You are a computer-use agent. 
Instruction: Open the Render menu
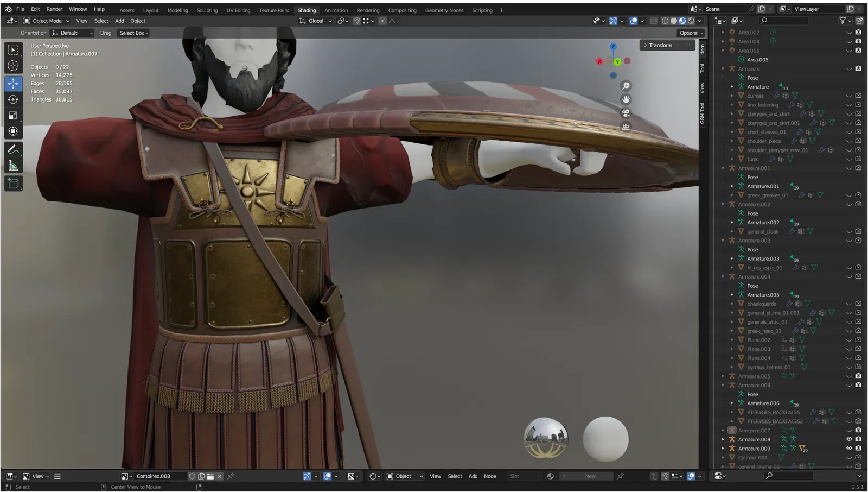tap(54, 9)
